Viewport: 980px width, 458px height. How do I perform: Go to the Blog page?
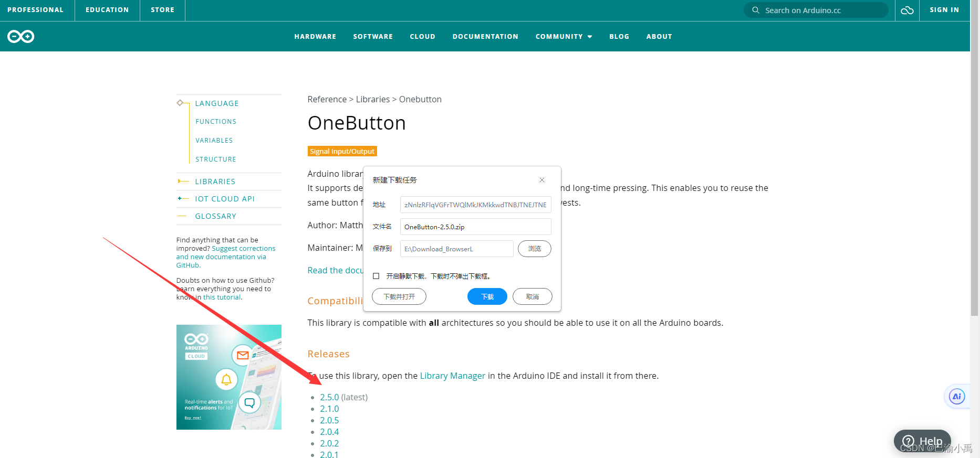point(619,37)
